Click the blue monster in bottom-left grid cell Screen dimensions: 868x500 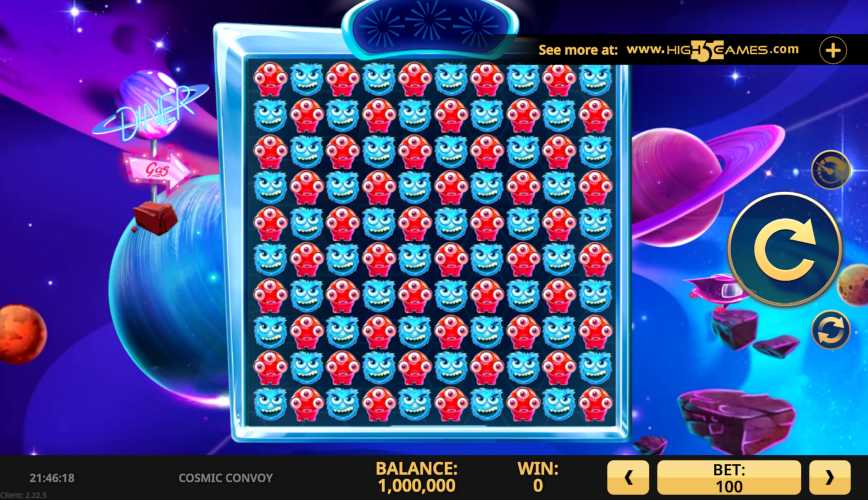pyautogui.click(x=270, y=404)
